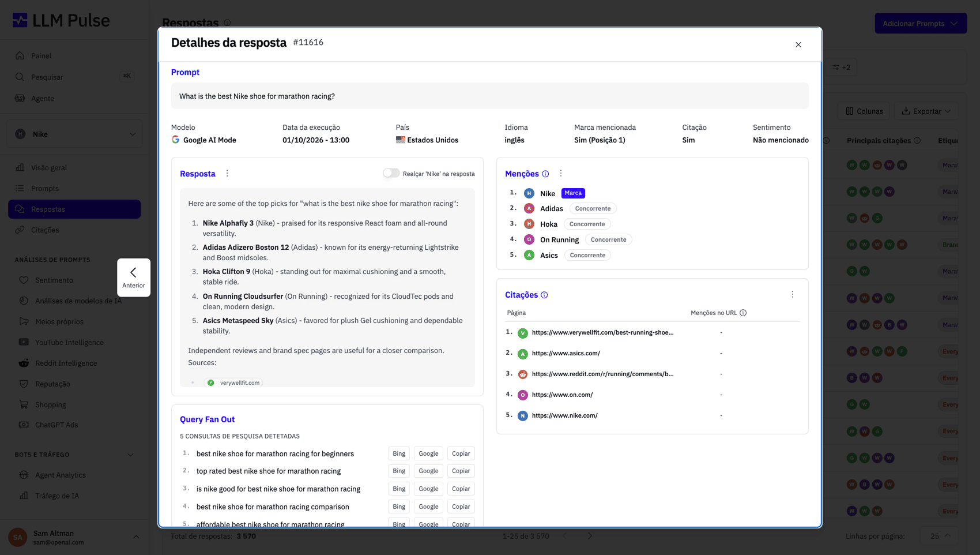Open the https://www.asics.com/ citation
The height and width of the screenshot is (555, 980).
566,353
